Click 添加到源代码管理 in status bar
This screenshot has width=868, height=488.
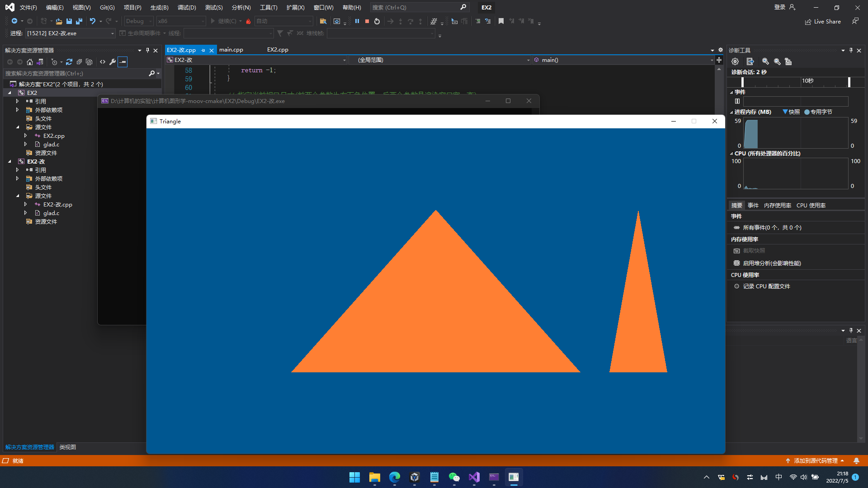(x=815, y=461)
